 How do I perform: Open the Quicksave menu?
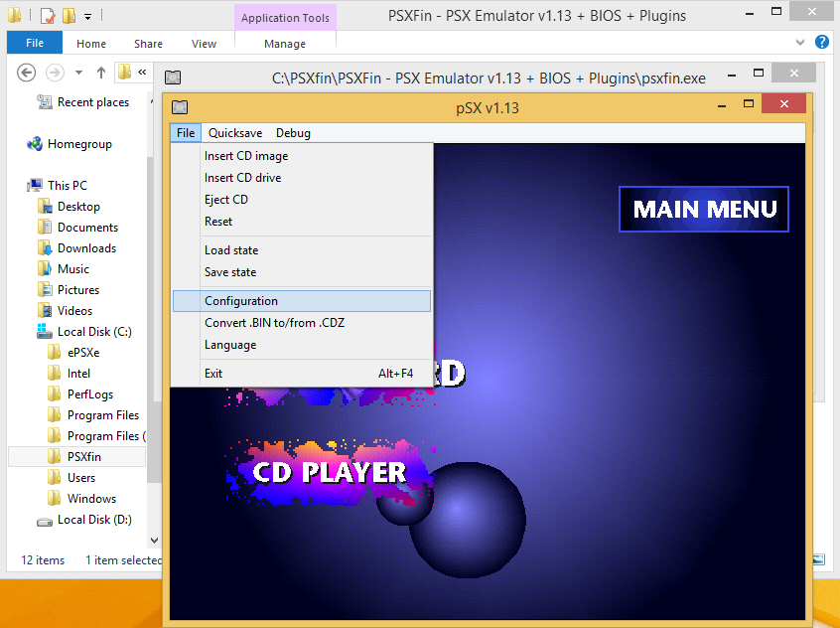(x=234, y=132)
